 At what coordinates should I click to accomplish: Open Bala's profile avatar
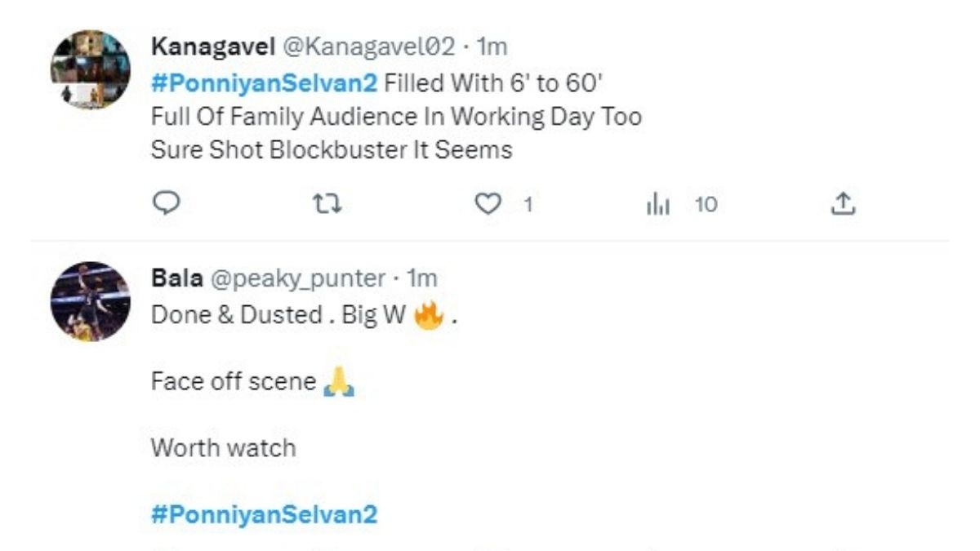[90, 301]
